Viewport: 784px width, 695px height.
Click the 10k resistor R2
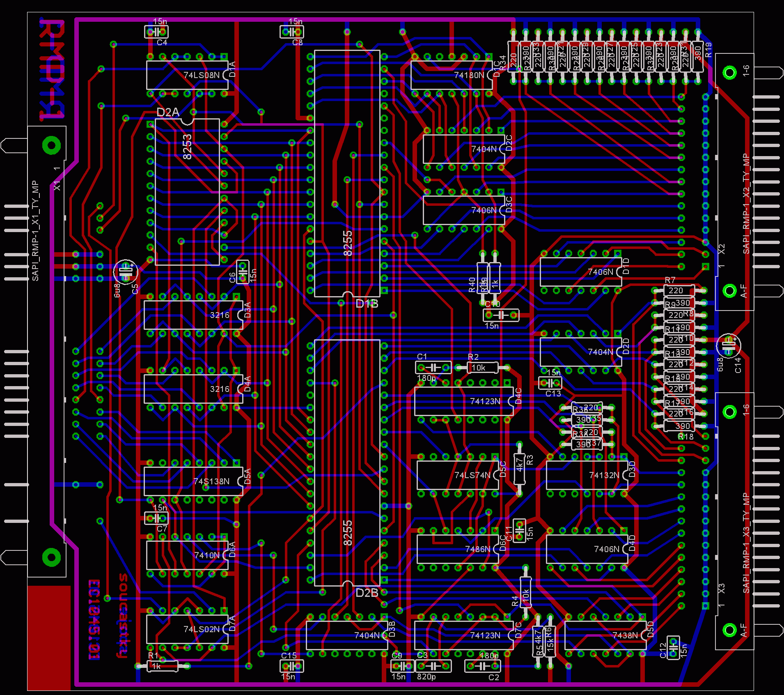483,367
